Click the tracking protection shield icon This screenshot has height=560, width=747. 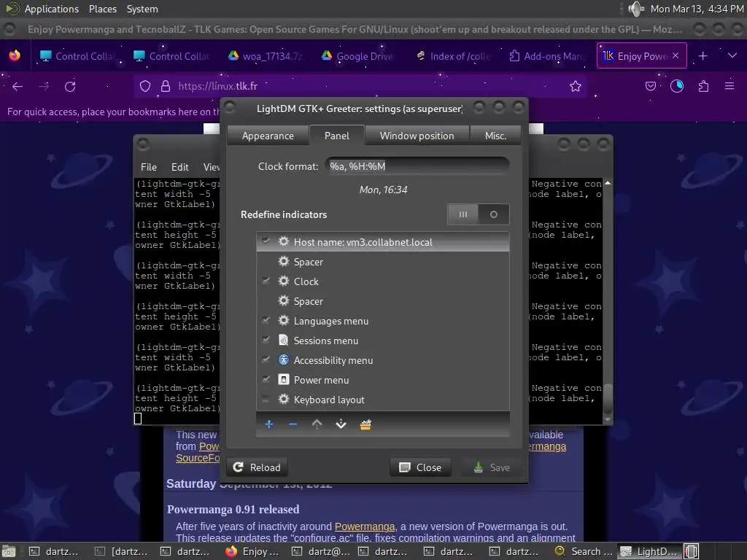tap(145, 86)
